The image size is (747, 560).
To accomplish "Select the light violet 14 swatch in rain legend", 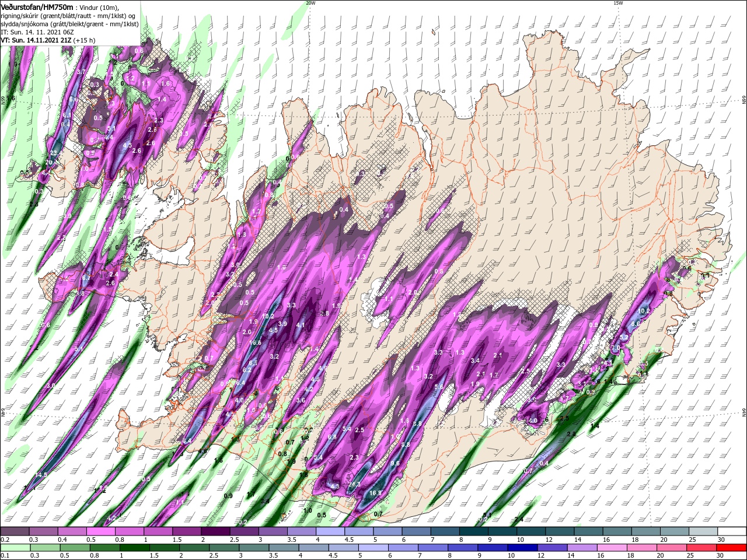I will click(583, 548).
